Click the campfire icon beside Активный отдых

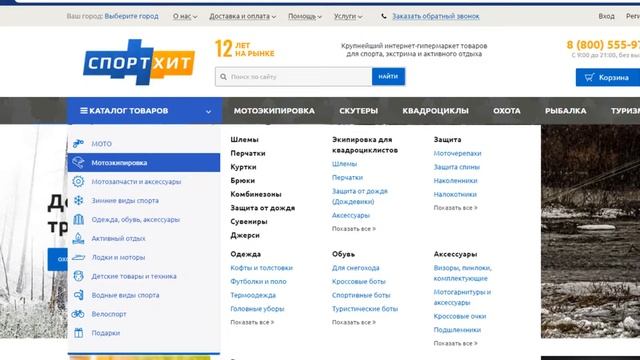(78, 238)
